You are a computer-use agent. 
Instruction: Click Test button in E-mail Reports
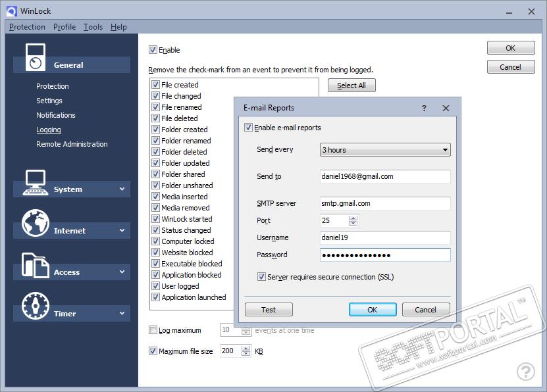click(269, 309)
